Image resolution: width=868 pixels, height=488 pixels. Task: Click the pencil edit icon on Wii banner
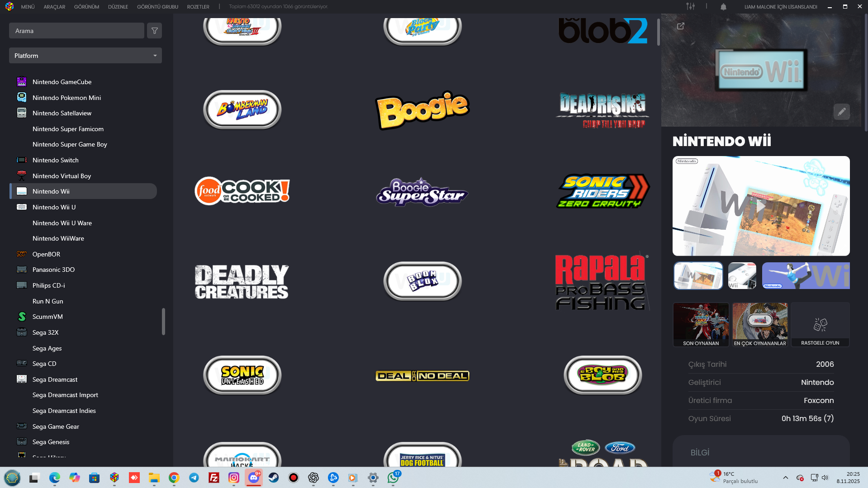[842, 112]
